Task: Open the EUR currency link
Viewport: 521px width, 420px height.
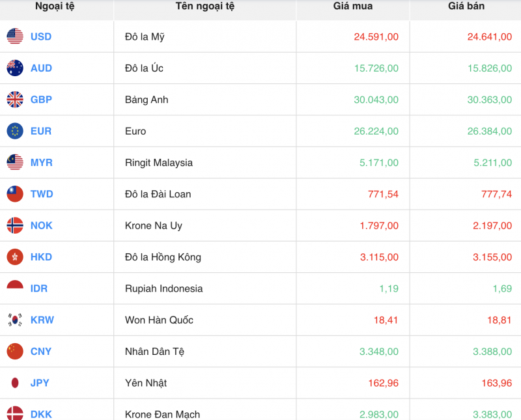Action: click(x=40, y=131)
